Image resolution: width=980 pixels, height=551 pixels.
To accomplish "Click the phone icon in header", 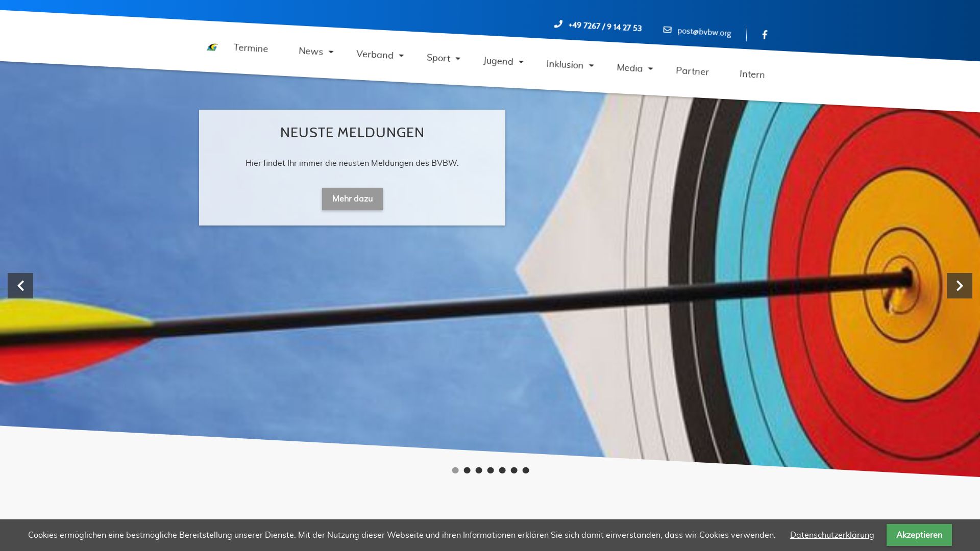I will pyautogui.click(x=558, y=24).
